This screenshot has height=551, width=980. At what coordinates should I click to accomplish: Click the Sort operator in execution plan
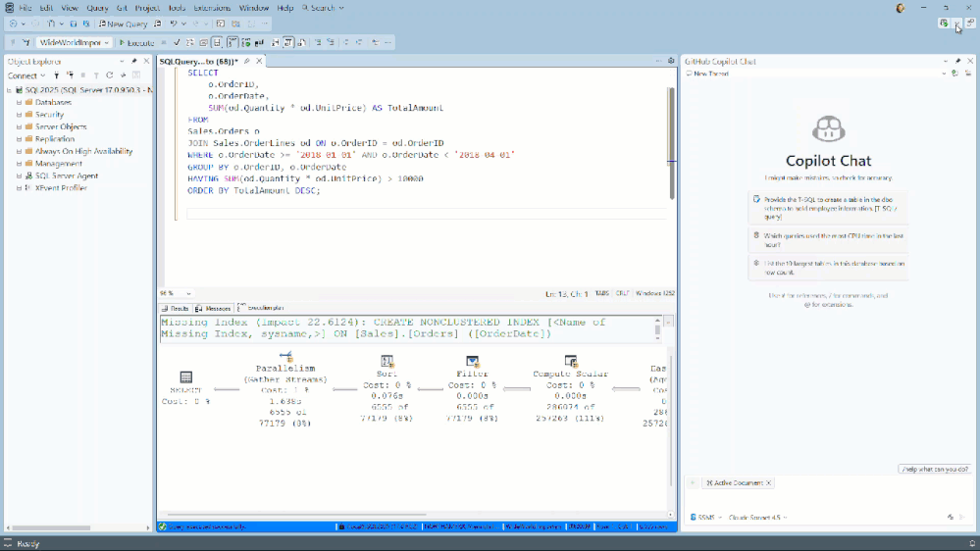387,362
